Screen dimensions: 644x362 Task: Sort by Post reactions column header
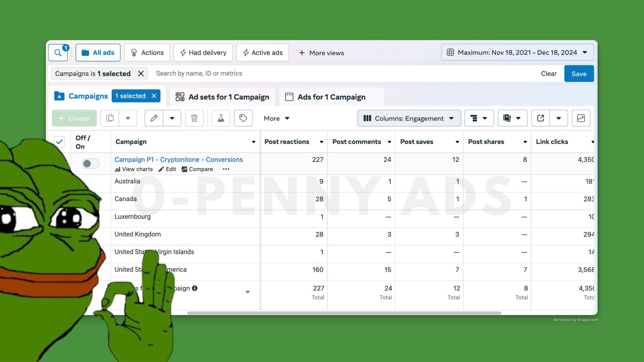287,142
